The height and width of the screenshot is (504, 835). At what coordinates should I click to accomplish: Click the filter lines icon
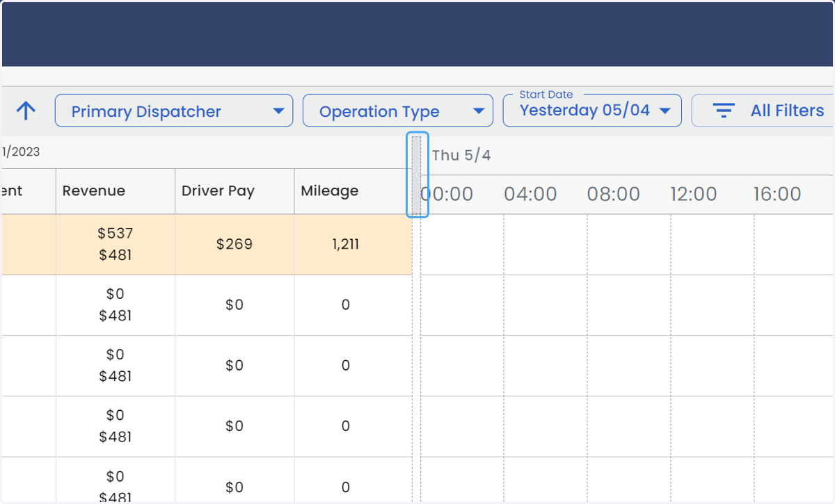pyautogui.click(x=724, y=111)
